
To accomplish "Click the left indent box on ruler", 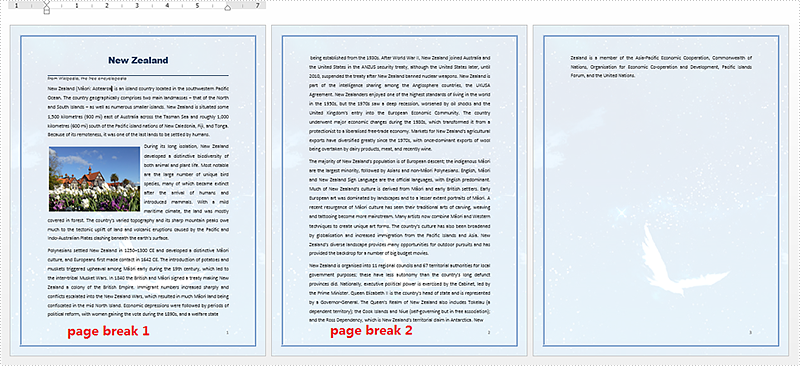I will click(x=46, y=12).
